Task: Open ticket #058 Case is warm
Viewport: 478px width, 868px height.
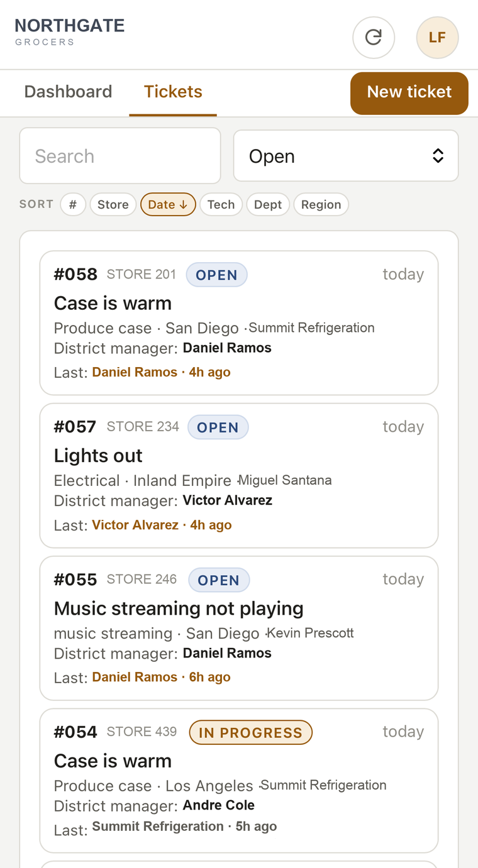Action: point(239,323)
